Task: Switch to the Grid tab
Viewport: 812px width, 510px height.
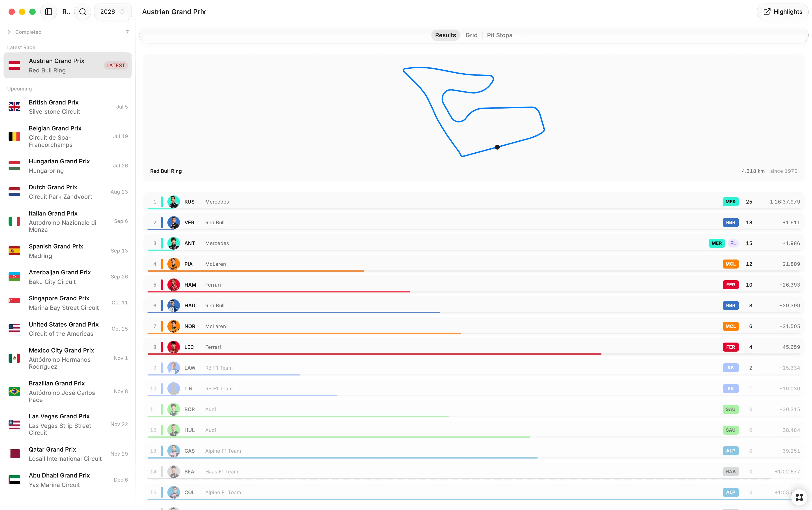Action: (471, 35)
